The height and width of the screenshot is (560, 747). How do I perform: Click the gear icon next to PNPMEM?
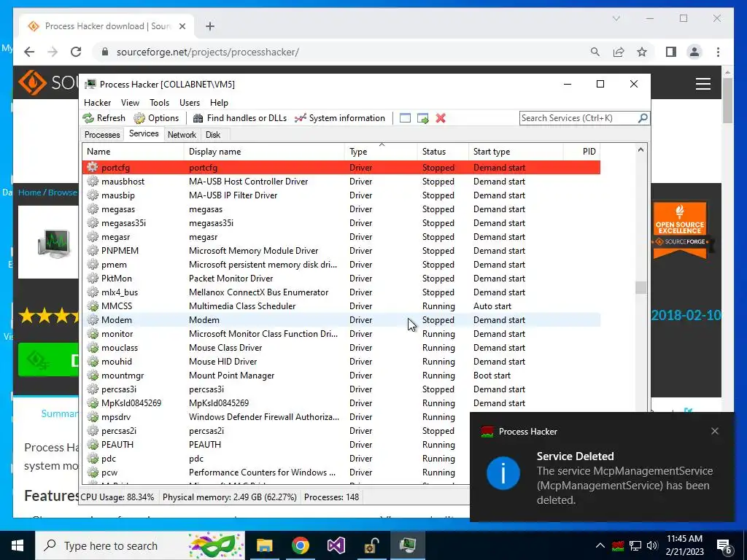point(93,251)
